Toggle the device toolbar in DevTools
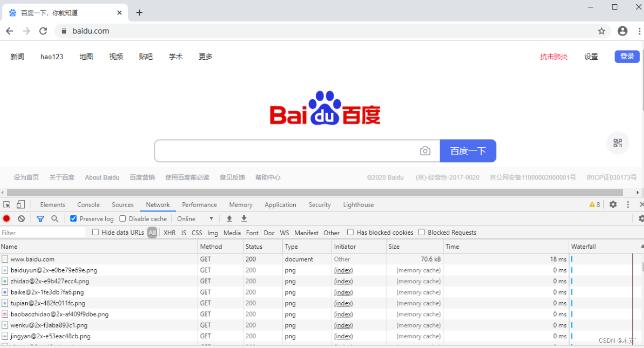Viewport: 644px width, 348px height. pos(21,205)
